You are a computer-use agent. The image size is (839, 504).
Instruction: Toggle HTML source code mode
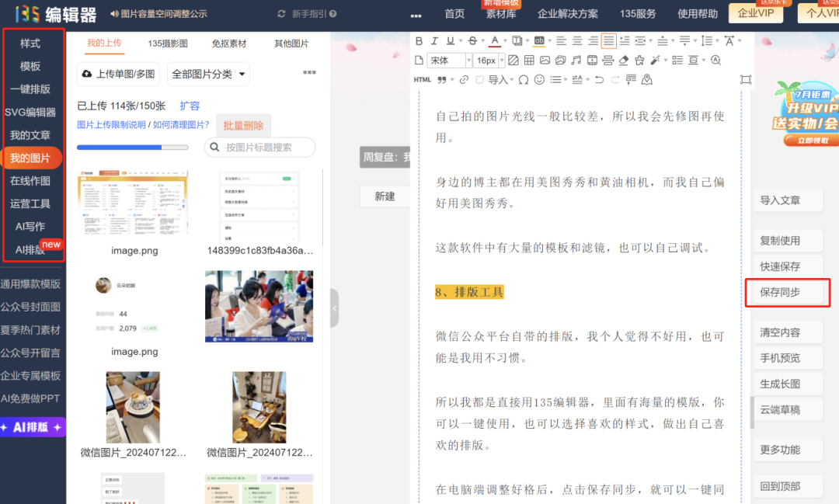(422, 79)
